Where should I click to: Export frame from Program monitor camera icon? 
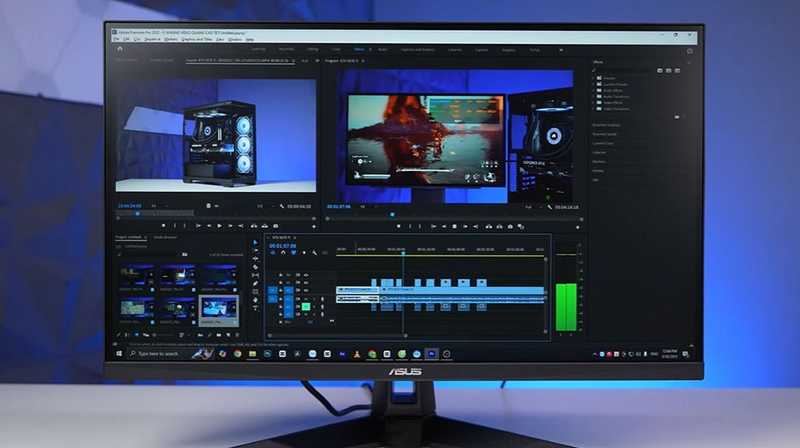510,226
